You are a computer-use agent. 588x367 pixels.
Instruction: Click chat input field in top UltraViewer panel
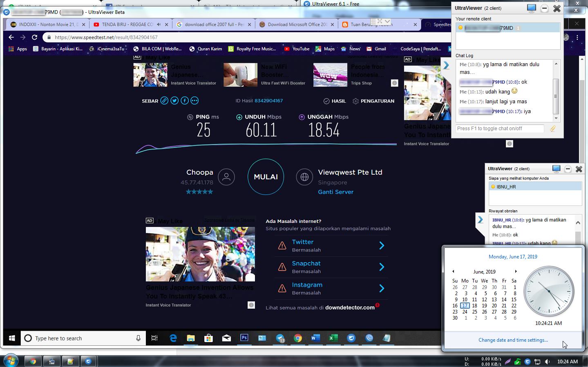coord(500,129)
